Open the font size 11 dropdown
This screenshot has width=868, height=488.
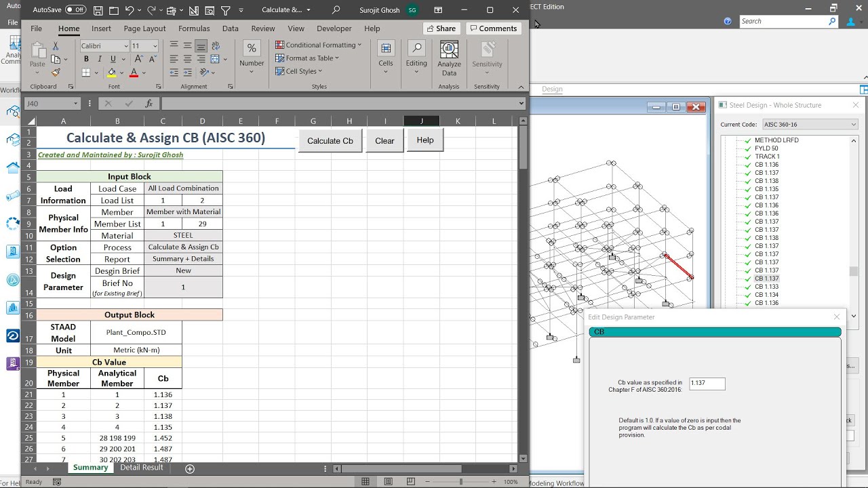[x=155, y=46]
